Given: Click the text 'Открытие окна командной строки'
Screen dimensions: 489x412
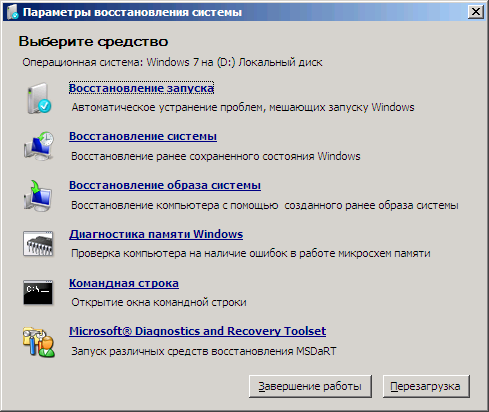Looking at the screenshot, I should [159, 302].
